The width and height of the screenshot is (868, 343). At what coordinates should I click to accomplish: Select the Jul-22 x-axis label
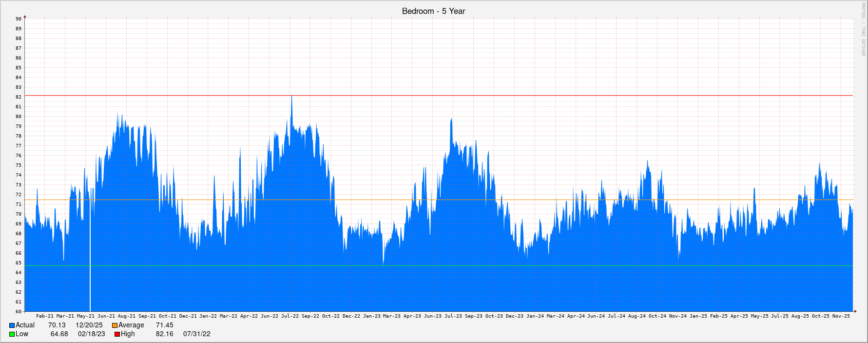(x=290, y=316)
